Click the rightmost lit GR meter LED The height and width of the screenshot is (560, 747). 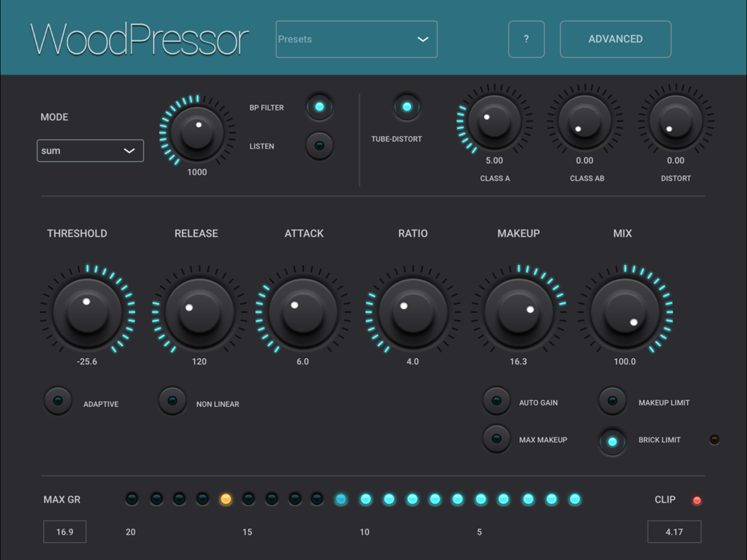point(575,499)
